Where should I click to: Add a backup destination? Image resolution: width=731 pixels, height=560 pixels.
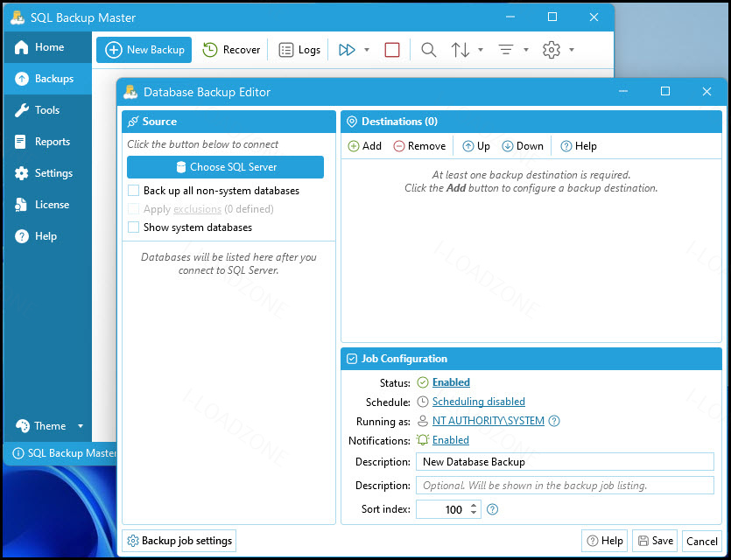(364, 146)
